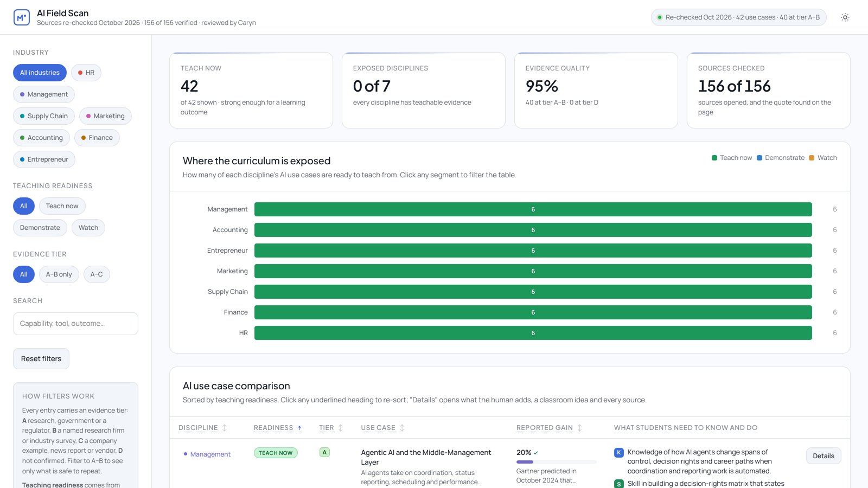Screen dimensions: 868x488
Task: Click the HR bar segment in chart
Action: point(533,333)
